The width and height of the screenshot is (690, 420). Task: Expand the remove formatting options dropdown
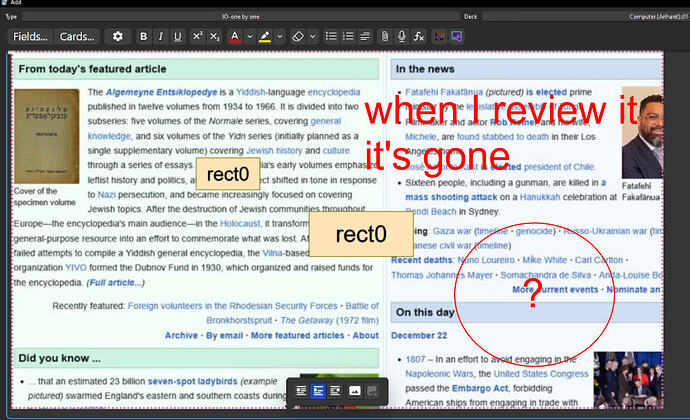click(311, 36)
